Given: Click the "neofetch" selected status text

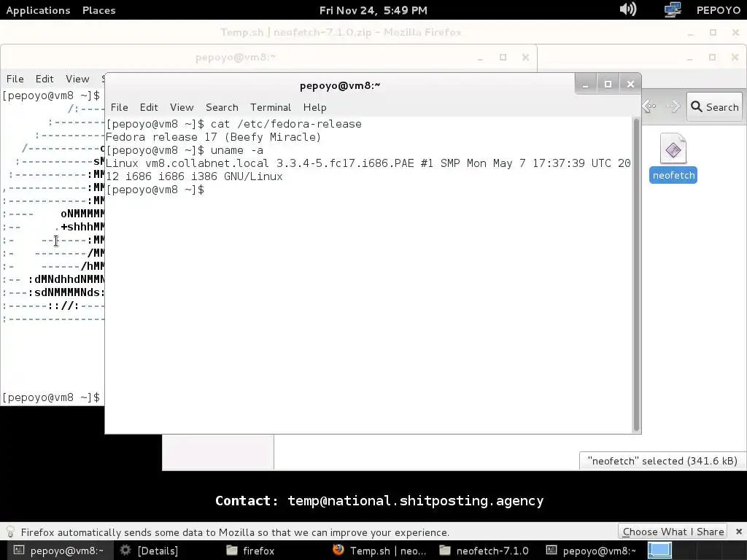Looking at the screenshot, I should click(x=662, y=461).
